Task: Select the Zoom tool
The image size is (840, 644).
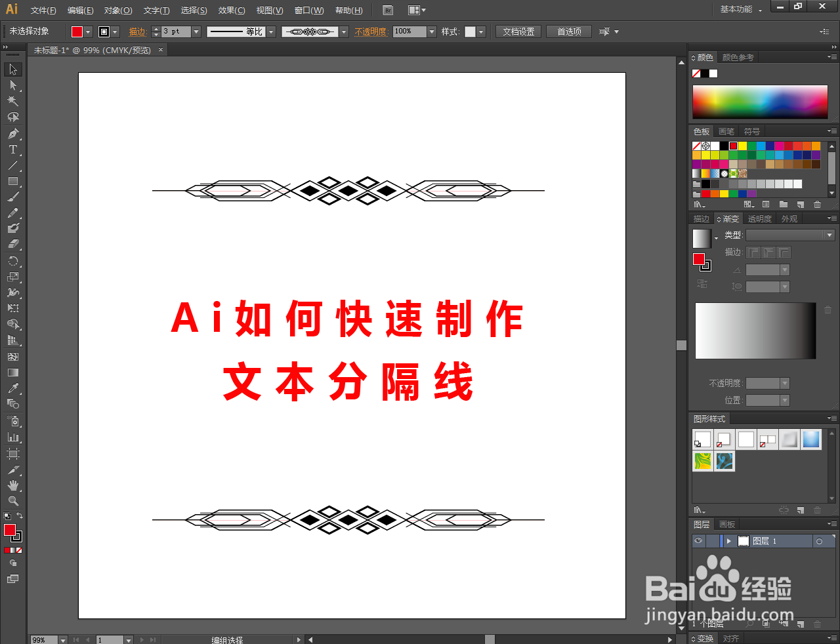Action: pyautogui.click(x=12, y=501)
